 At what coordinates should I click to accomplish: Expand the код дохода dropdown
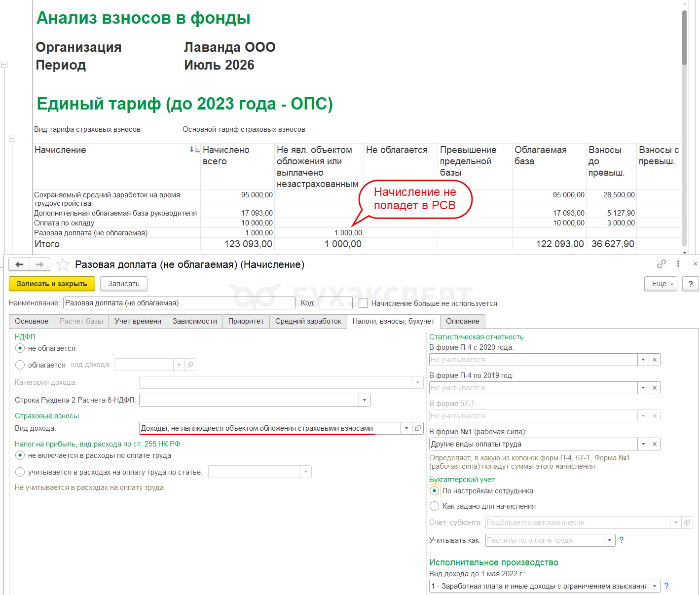pos(179,365)
